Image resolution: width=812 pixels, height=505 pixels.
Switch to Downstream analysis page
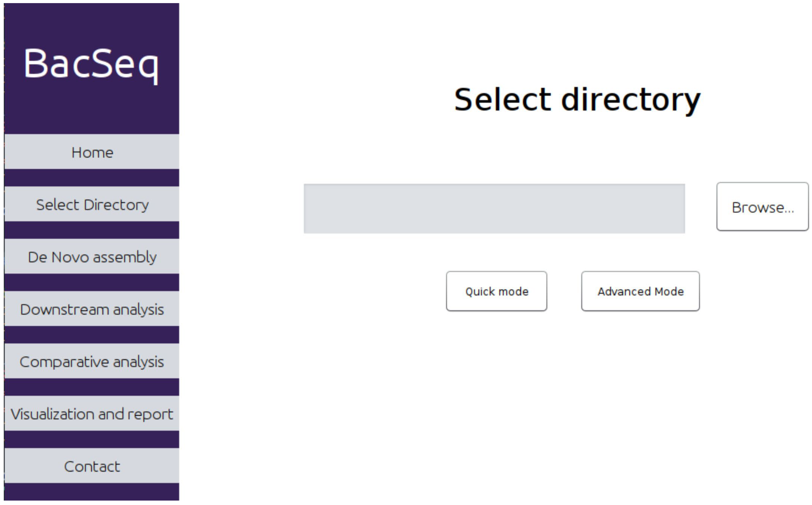coord(92,309)
